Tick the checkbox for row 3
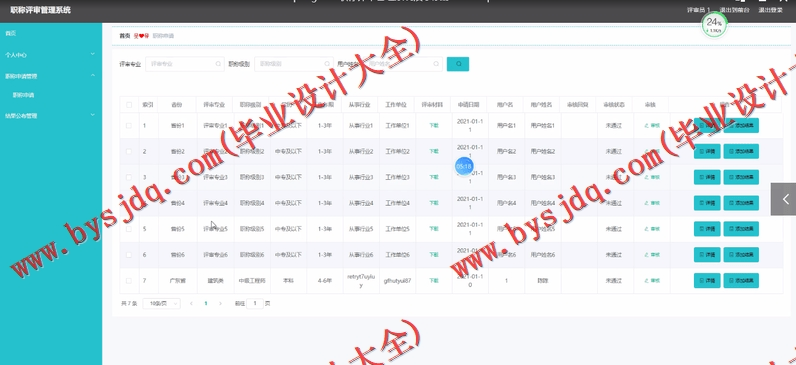The width and height of the screenshot is (796, 365). coord(129,177)
